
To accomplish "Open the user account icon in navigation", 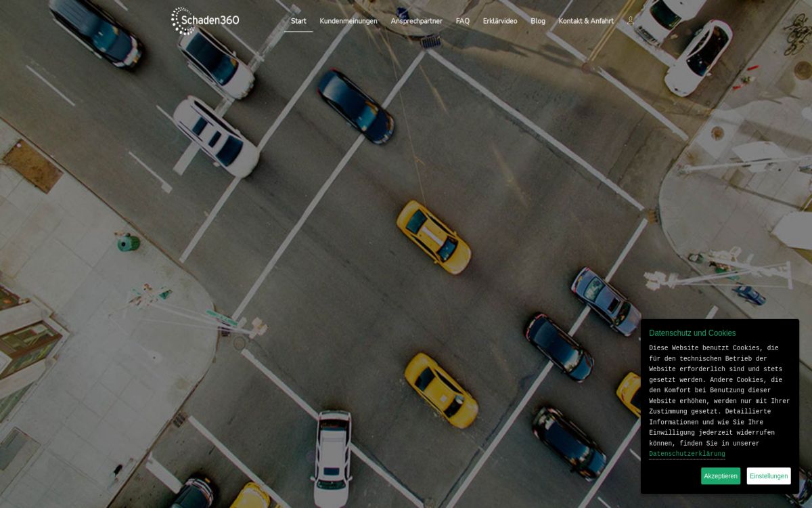I will point(631,21).
